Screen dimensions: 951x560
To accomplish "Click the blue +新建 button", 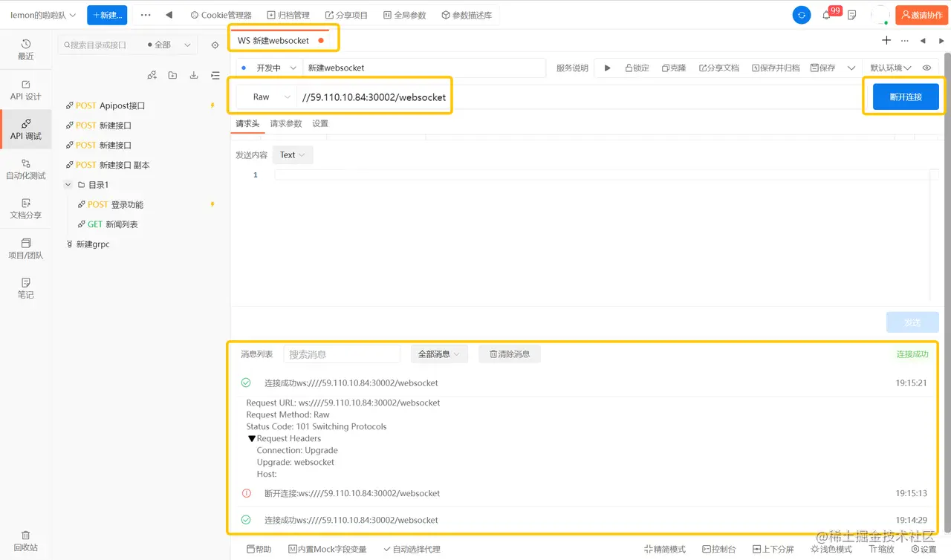I will coord(107,15).
